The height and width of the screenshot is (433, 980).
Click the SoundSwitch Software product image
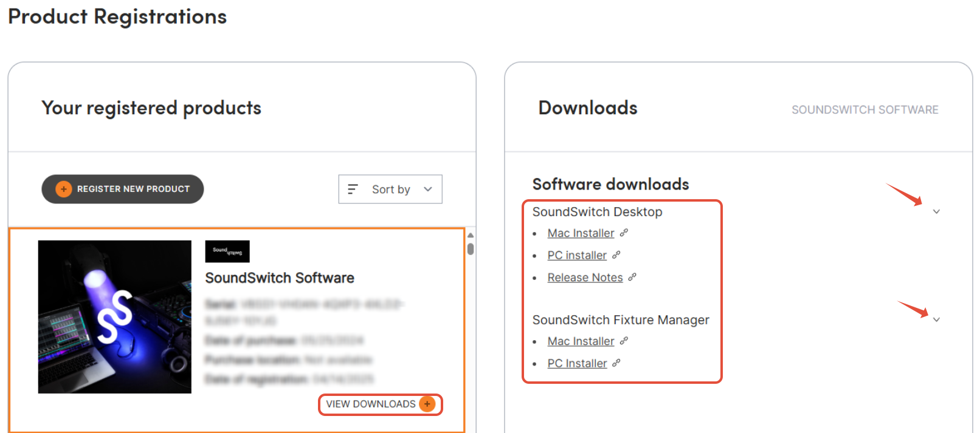115,317
